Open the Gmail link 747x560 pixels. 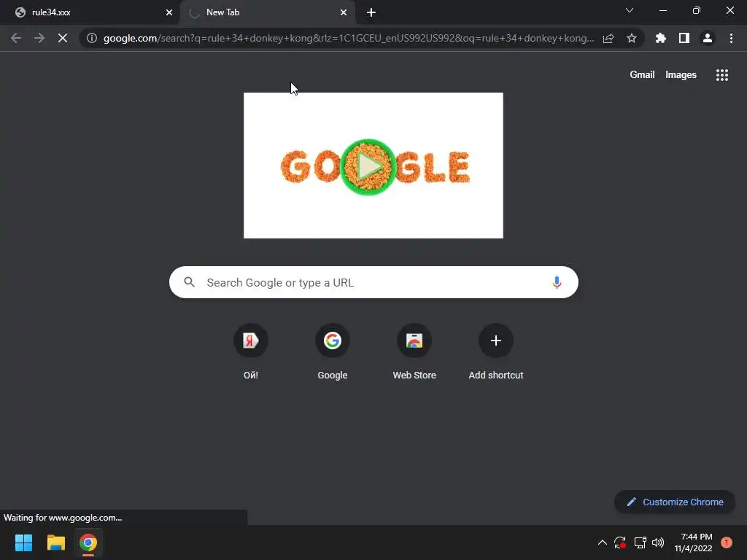(642, 75)
